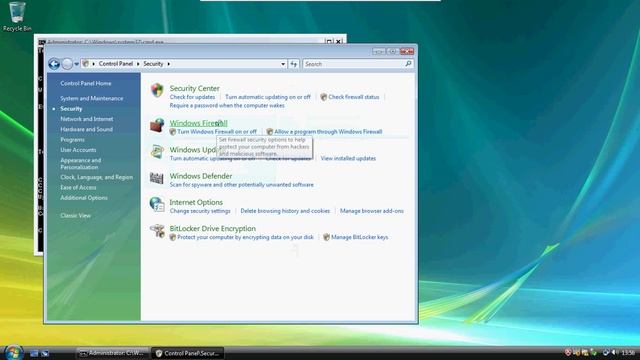Click the Switch between windows quick launch icon
The width and height of the screenshot is (640, 360).
click(45, 353)
